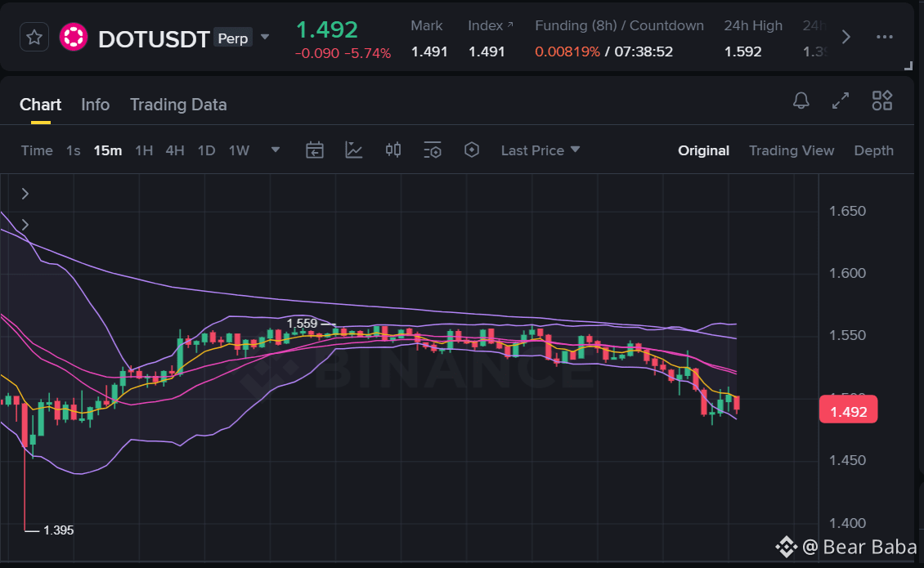924x568 pixels.
Task: Open price alerts bell icon
Action: tap(801, 101)
